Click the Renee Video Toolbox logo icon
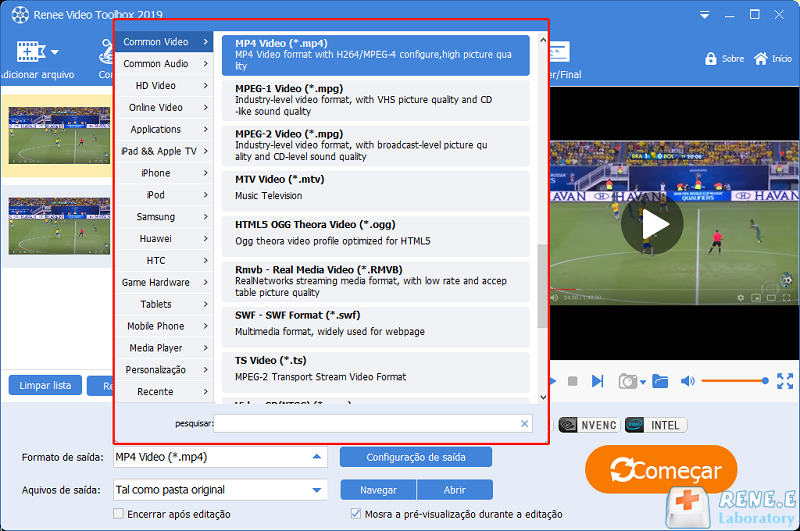800x531 pixels. point(20,15)
